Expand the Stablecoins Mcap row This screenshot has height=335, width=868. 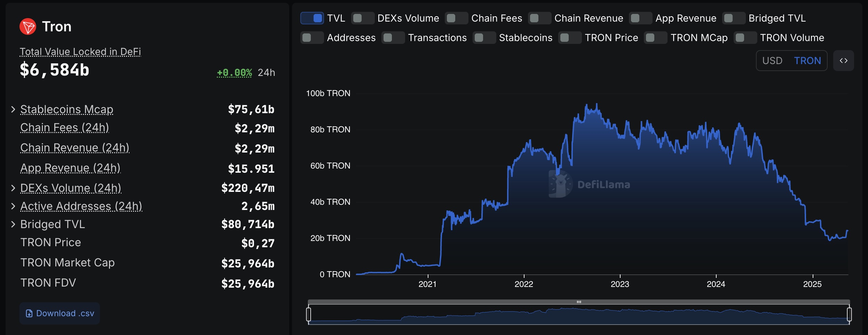(13, 109)
